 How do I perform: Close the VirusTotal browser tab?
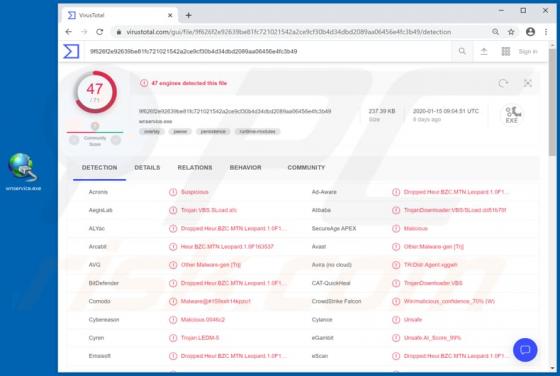pyautogui.click(x=170, y=15)
